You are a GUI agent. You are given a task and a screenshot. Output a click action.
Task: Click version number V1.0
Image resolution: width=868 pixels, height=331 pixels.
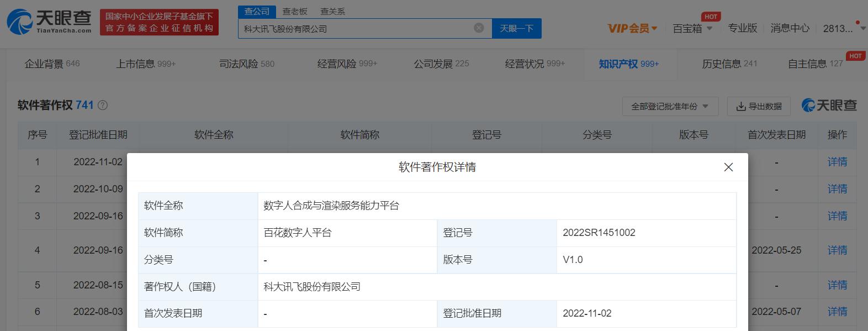573,260
